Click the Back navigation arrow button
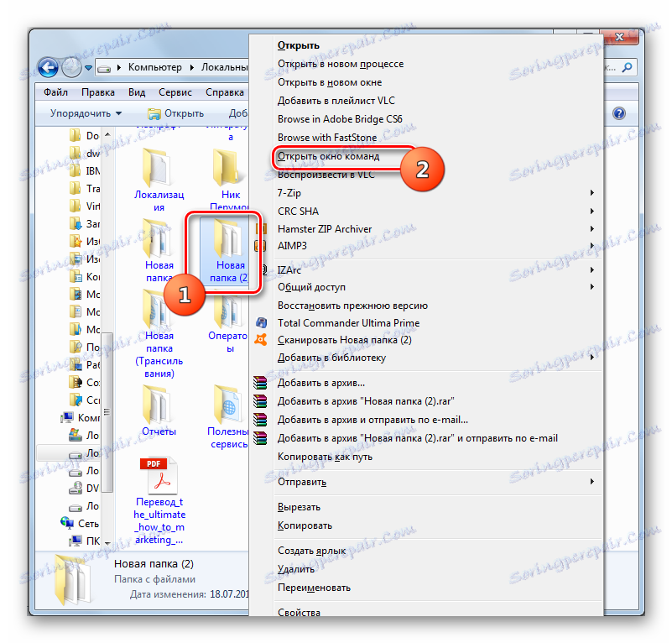 (x=49, y=67)
